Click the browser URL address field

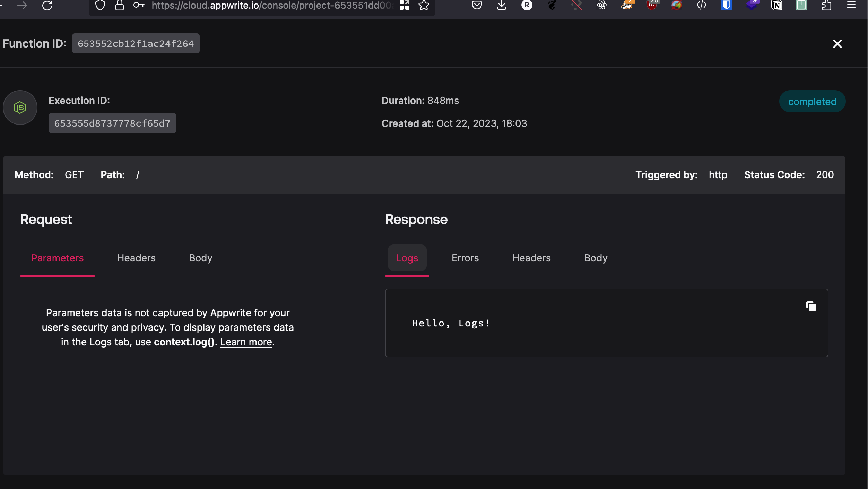click(x=270, y=6)
